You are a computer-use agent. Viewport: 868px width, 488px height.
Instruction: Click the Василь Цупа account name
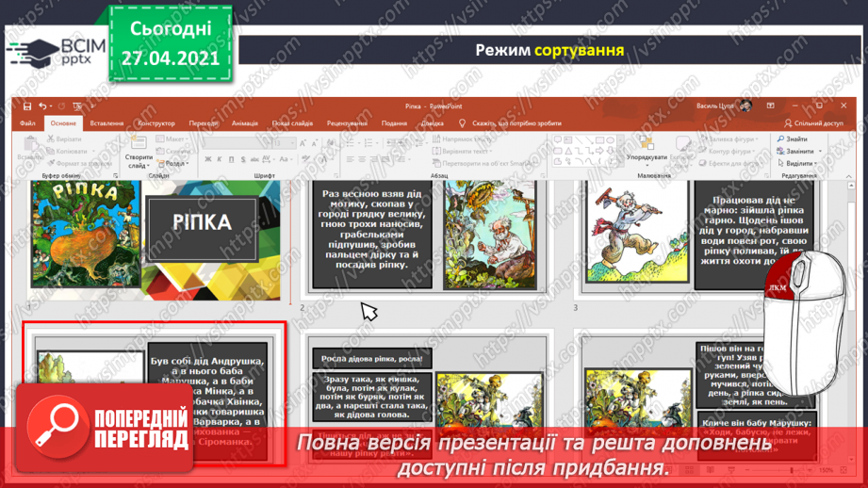coord(714,106)
